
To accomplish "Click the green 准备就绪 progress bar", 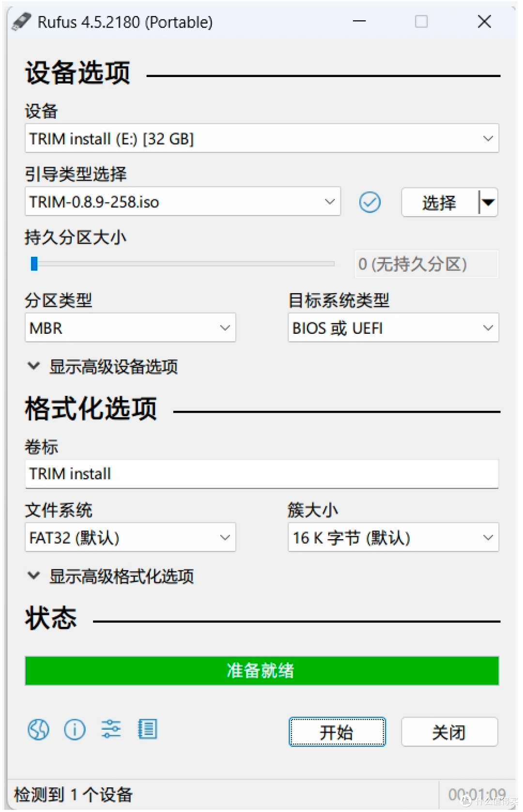I will [x=261, y=671].
